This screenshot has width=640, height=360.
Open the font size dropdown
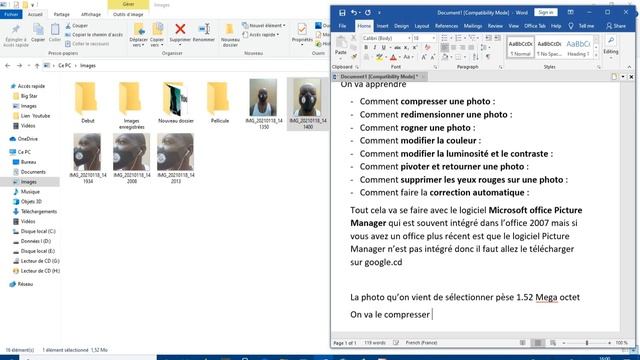(x=434, y=38)
